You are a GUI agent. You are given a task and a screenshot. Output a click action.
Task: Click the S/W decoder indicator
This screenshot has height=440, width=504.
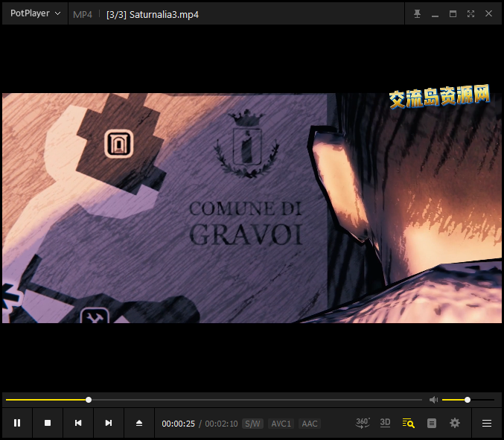252,424
